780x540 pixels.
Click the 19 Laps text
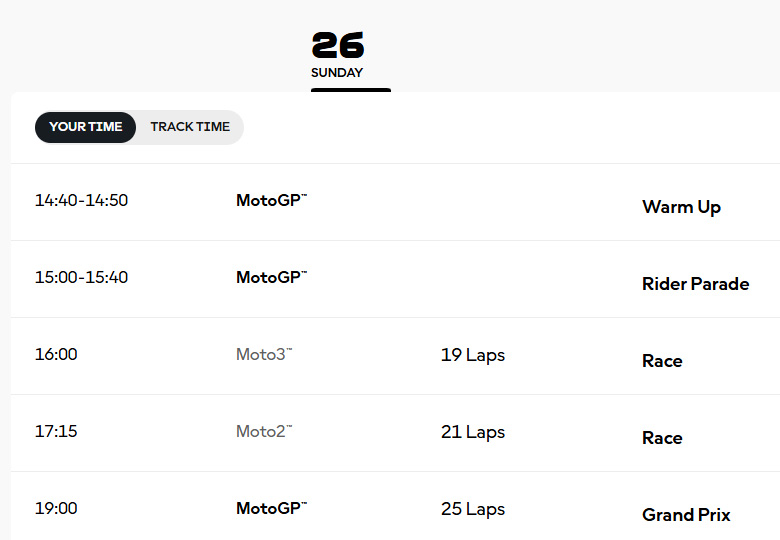[x=472, y=355]
